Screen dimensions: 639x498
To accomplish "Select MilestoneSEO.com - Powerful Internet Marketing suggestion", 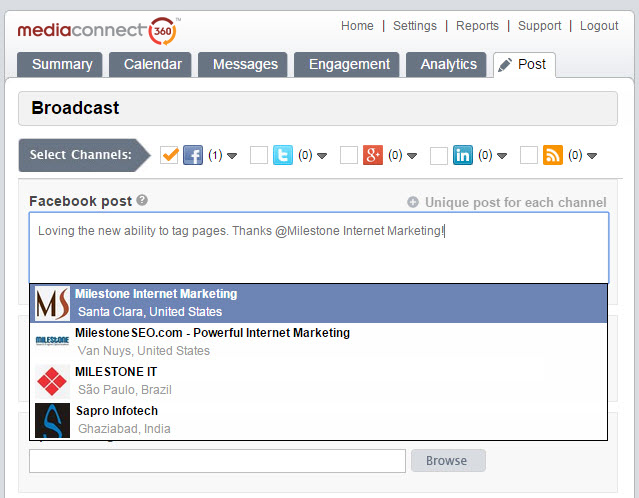I will click(319, 342).
